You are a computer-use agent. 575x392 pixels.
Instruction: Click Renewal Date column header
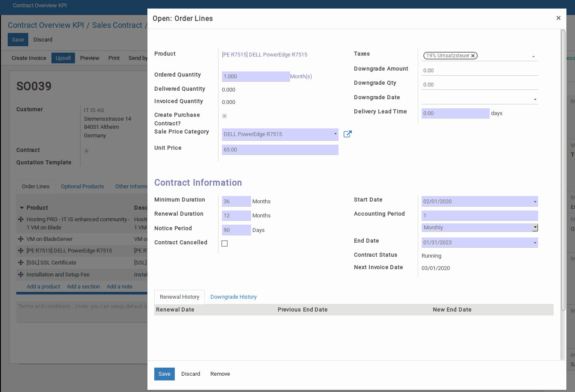pyautogui.click(x=175, y=310)
